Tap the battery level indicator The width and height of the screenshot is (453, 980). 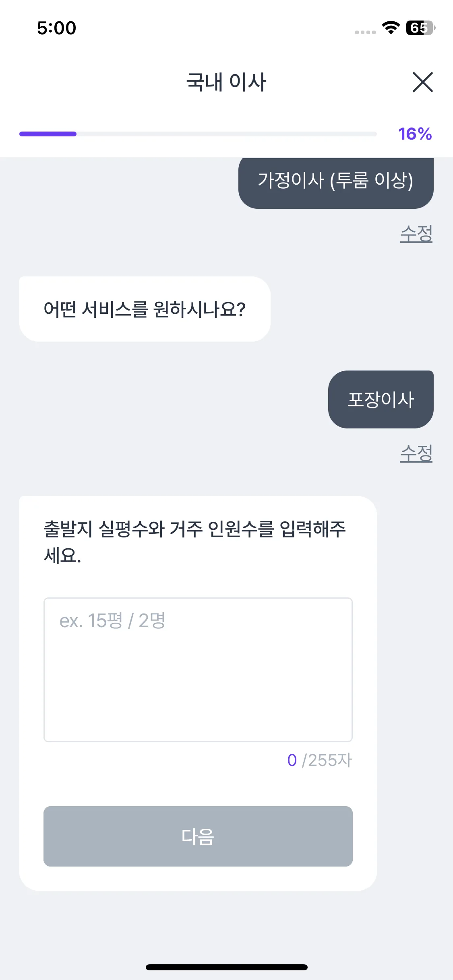click(420, 28)
